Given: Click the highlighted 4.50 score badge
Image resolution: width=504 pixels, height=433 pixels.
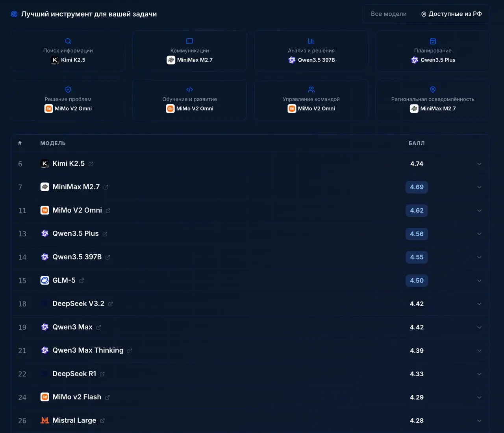Looking at the screenshot, I should 417,281.
